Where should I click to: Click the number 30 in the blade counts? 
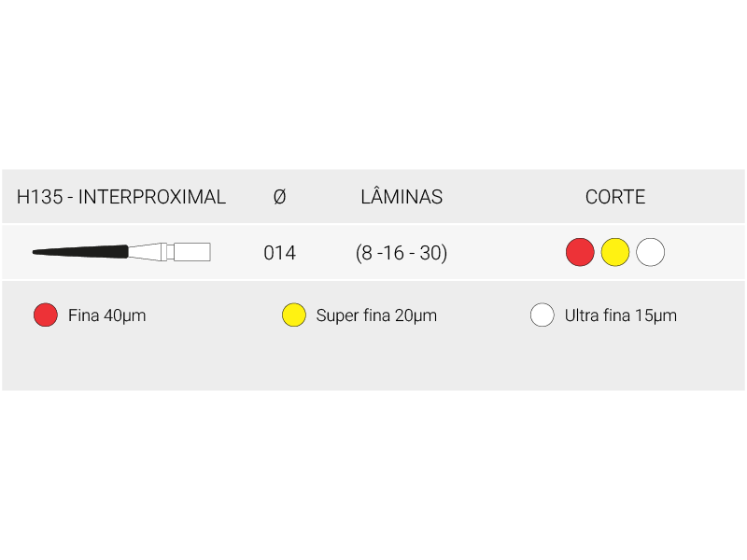[x=430, y=253]
